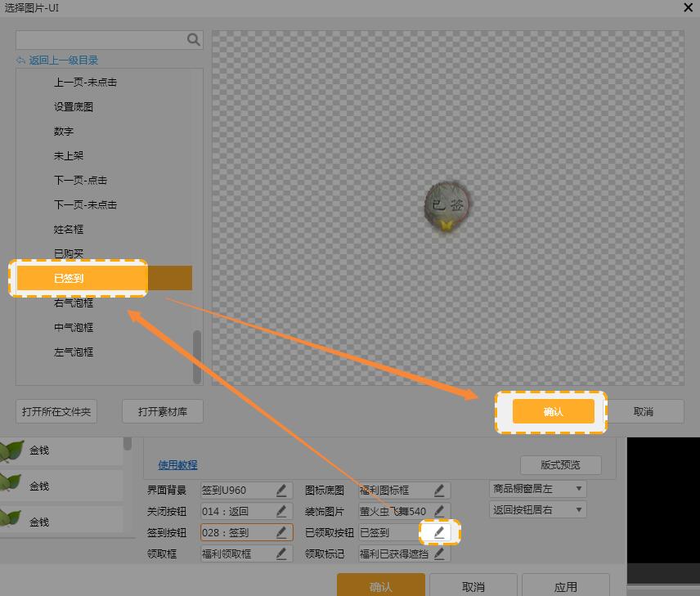Click edit pencil for 关闭按钮 field
700x596 pixels.
click(281, 512)
